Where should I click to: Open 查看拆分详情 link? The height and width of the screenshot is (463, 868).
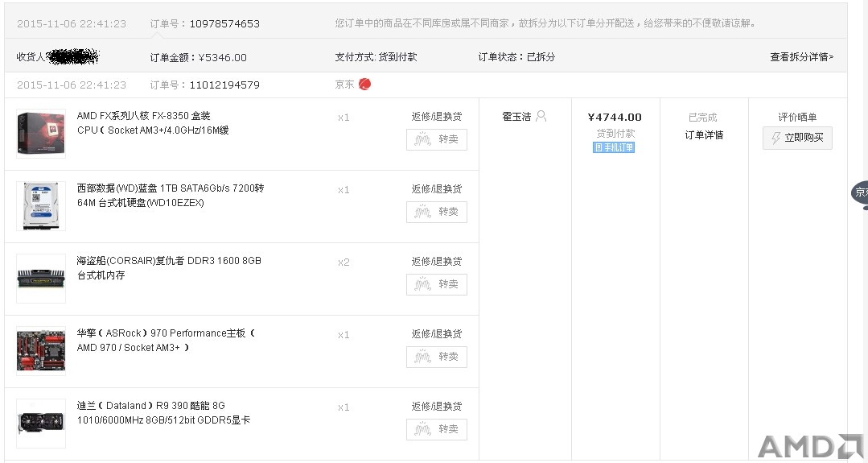click(x=801, y=57)
